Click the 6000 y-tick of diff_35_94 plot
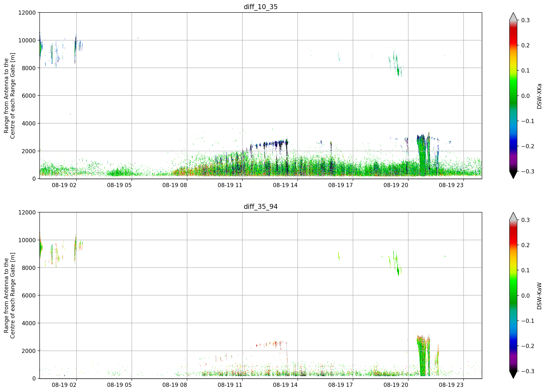The image size is (546, 392). coord(29,296)
